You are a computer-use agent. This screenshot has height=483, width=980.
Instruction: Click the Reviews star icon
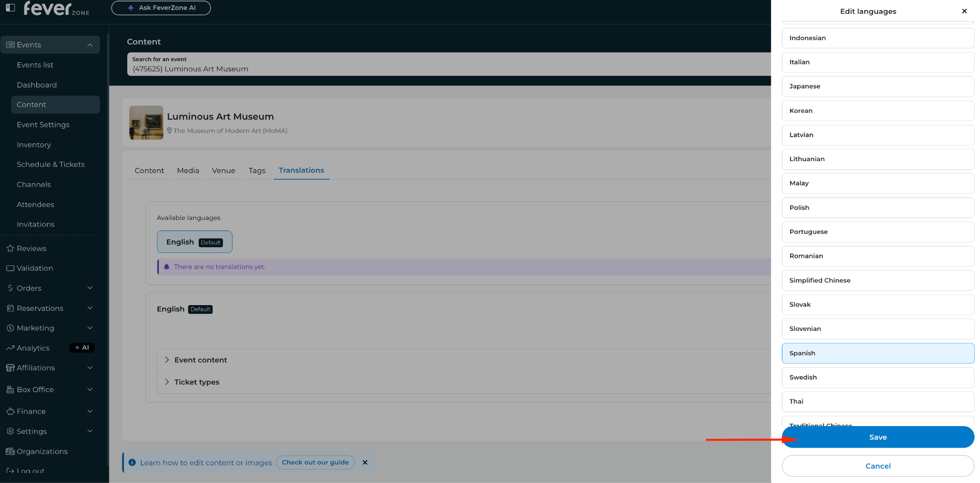click(10, 248)
